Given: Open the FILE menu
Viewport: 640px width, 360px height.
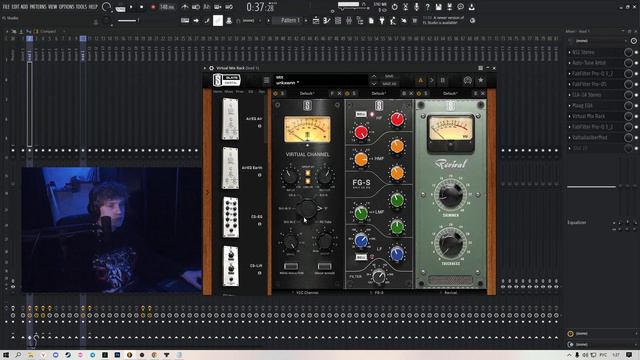Looking at the screenshot, I should [x=6, y=7].
